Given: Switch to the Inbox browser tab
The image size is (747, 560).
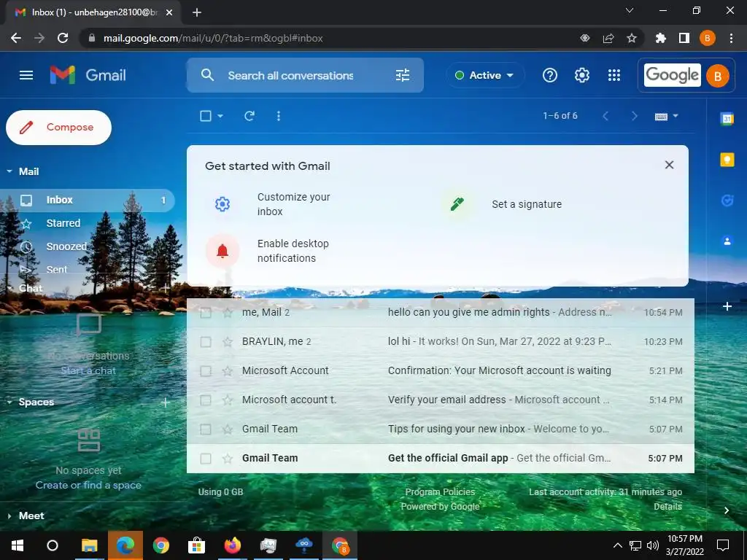Looking at the screenshot, I should [93, 12].
